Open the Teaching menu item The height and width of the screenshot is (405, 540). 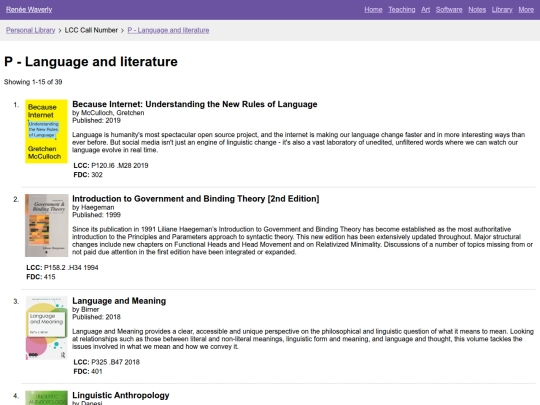click(402, 10)
